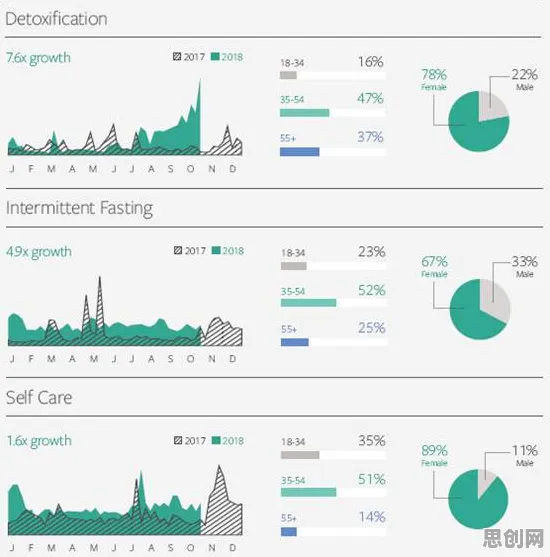This screenshot has height=557, width=550.
Task: Click the 35-54 bar showing 51%
Action: coord(308,492)
